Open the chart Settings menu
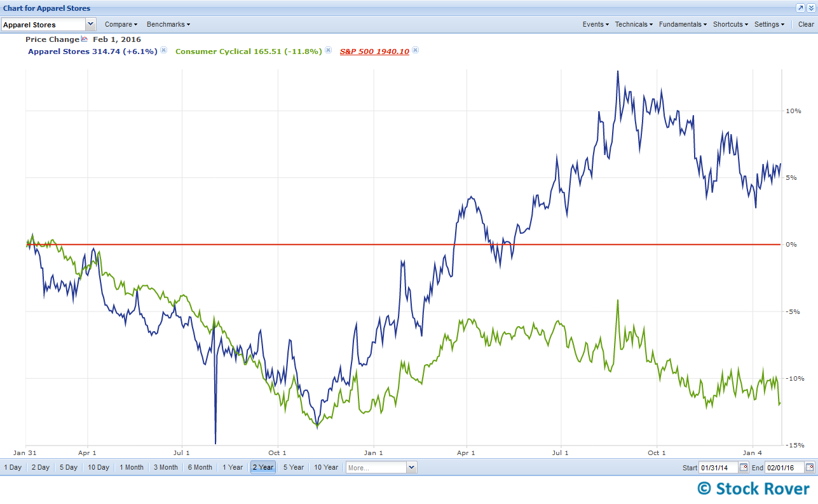The height and width of the screenshot is (504, 818). [769, 24]
